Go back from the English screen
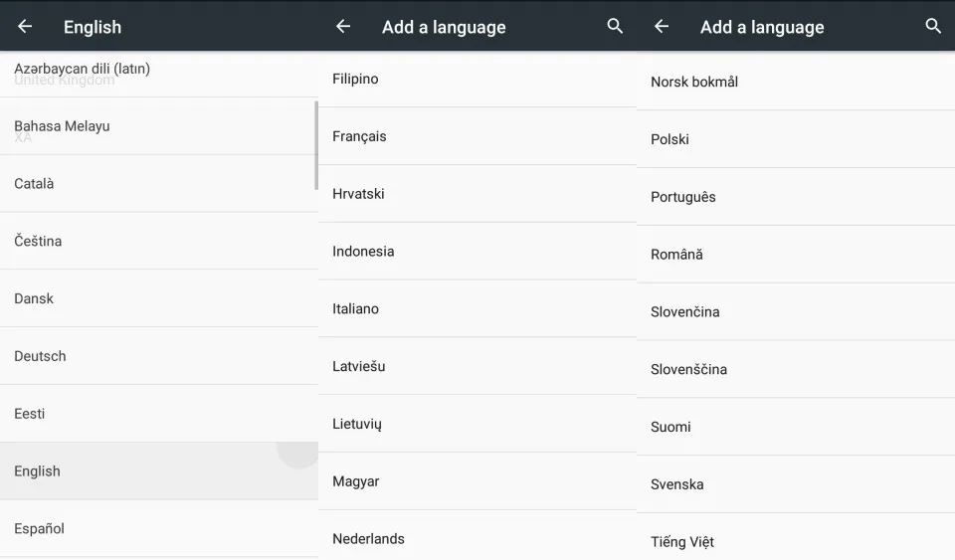The width and height of the screenshot is (955, 560). click(x=25, y=26)
